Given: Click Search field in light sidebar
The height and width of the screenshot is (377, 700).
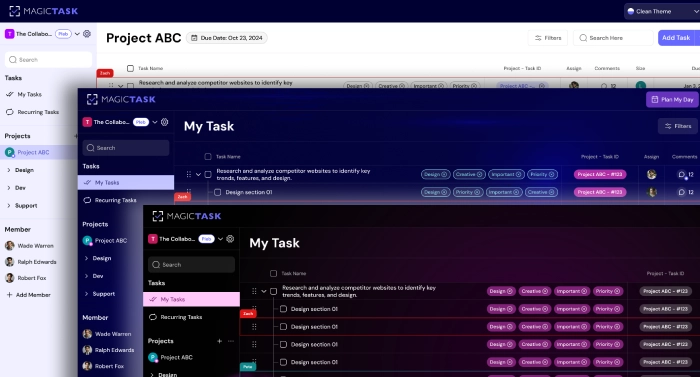Looking at the screenshot, I should pos(48,59).
